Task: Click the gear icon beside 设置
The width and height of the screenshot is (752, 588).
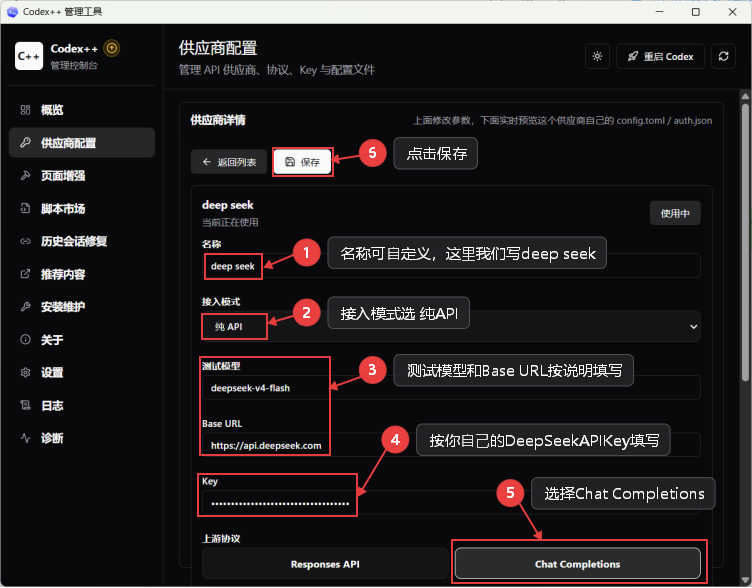Action: click(x=25, y=373)
